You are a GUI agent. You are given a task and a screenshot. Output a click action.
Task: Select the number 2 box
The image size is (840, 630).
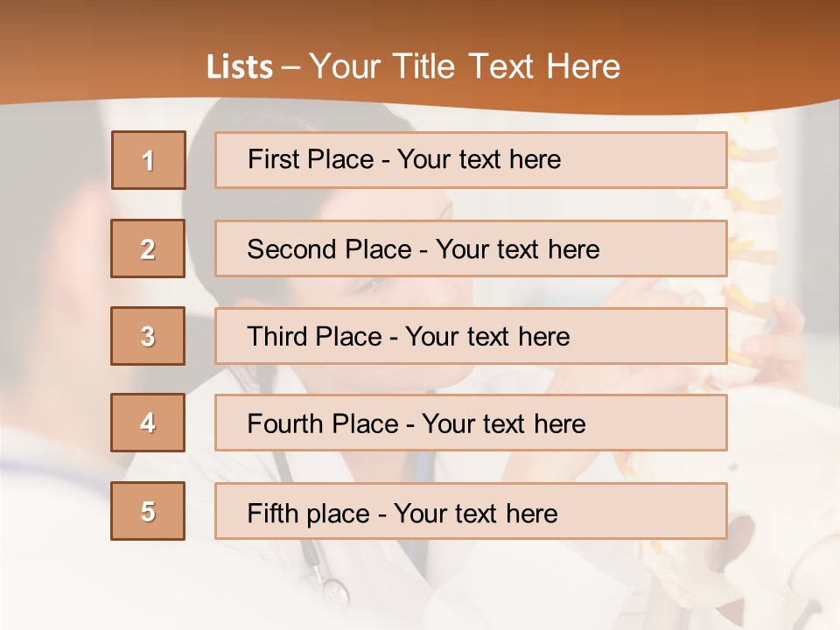point(149,248)
